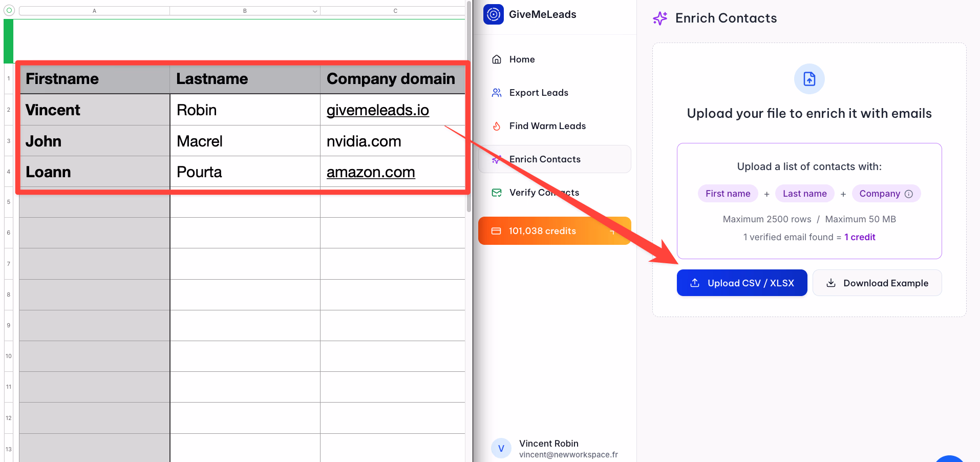Click the file upload icon in the circle

[809, 79]
